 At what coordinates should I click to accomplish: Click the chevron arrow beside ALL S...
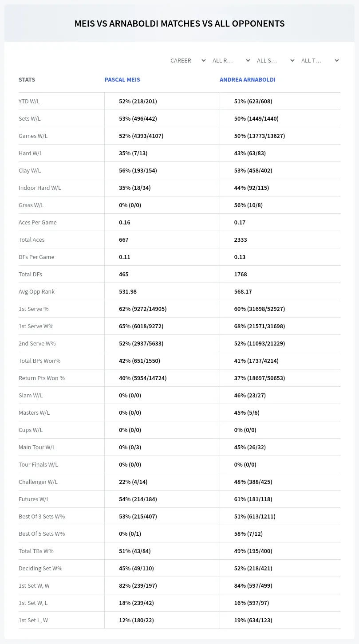(292, 60)
